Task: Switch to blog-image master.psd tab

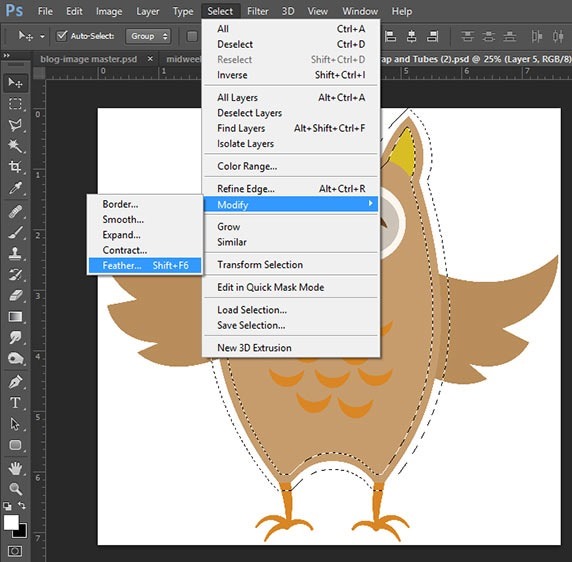Action: [x=89, y=59]
